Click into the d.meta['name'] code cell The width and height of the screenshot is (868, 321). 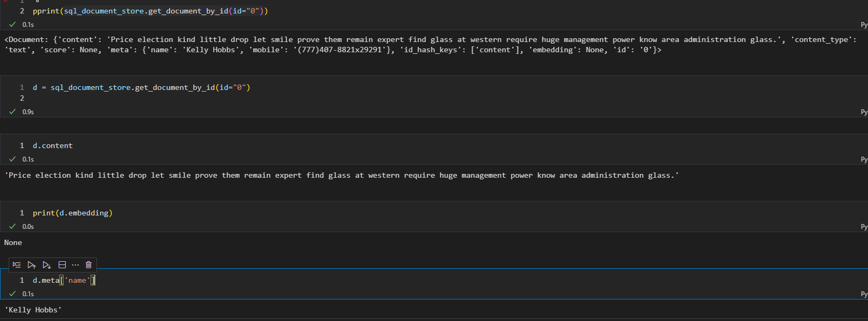[64, 280]
